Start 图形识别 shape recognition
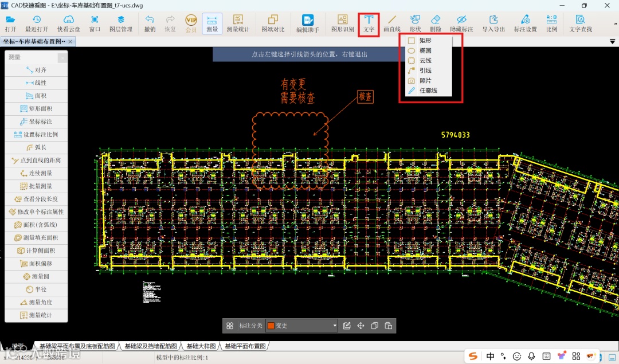Viewport: 619px width, 364px height. pyautogui.click(x=343, y=24)
